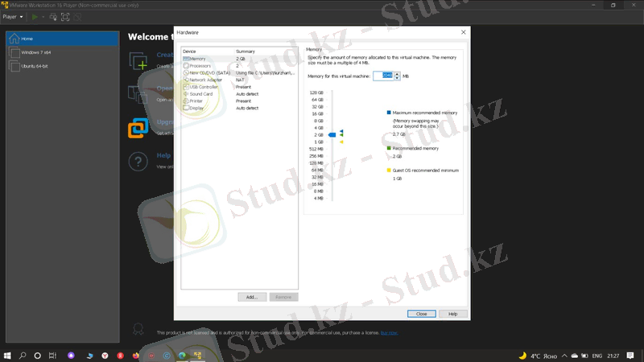Click the Summary column header
The height and width of the screenshot is (362, 644).
point(266,51)
